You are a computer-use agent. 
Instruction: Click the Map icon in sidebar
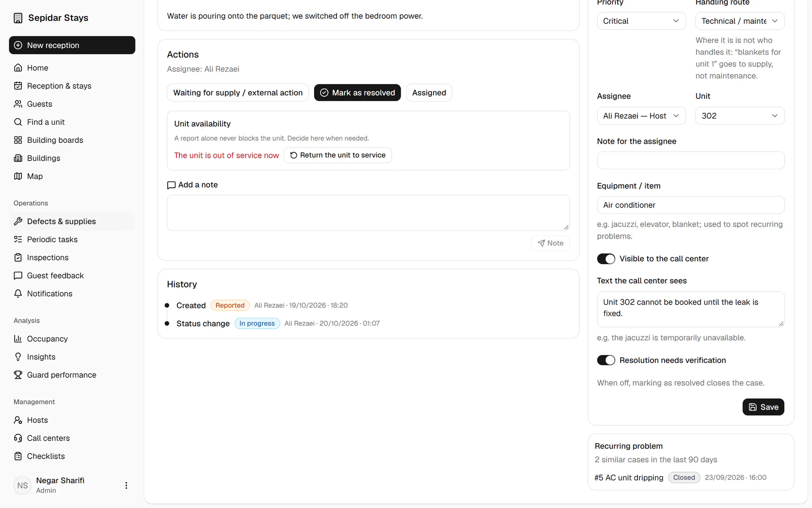(x=18, y=176)
